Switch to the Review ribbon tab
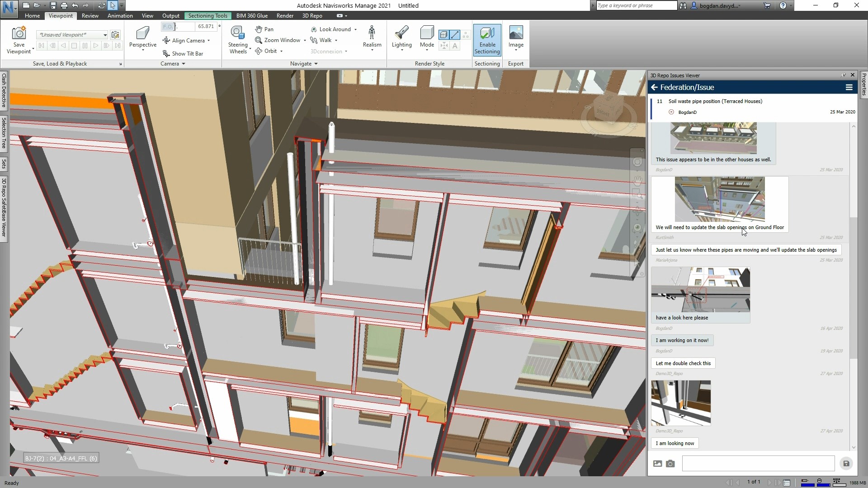This screenshot has height=488, width=868. pos(90,15)
